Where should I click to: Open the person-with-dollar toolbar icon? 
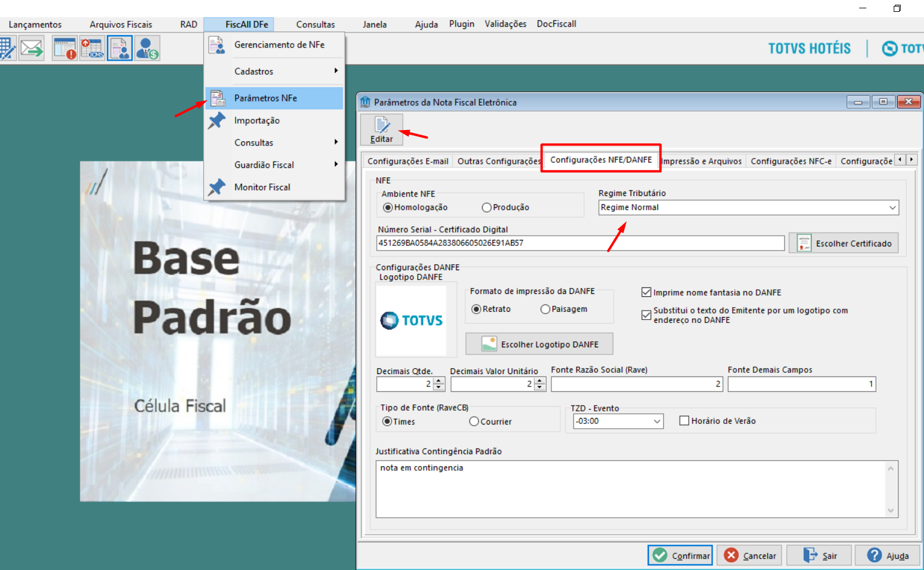[147, 49]
